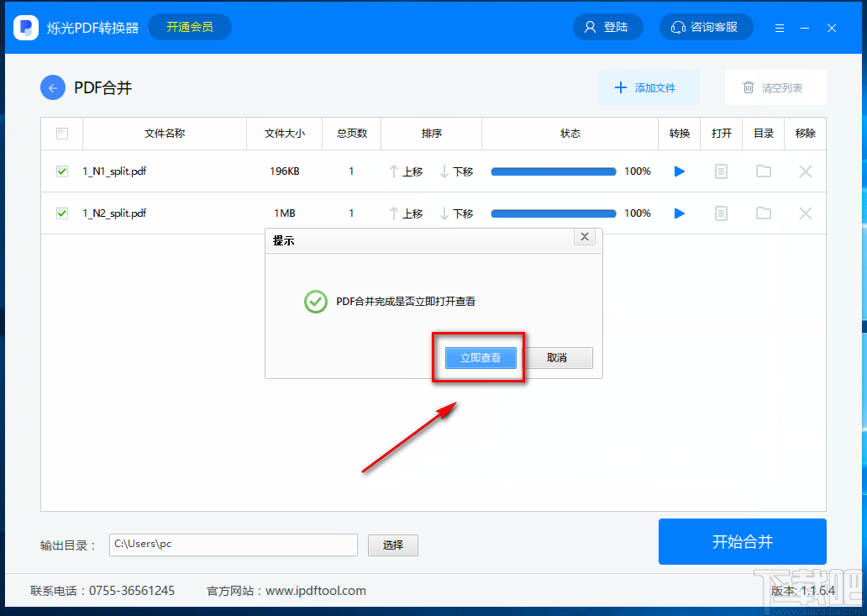
Task: Click 开始合并 to start merging
Action: [x=742, y=541]
